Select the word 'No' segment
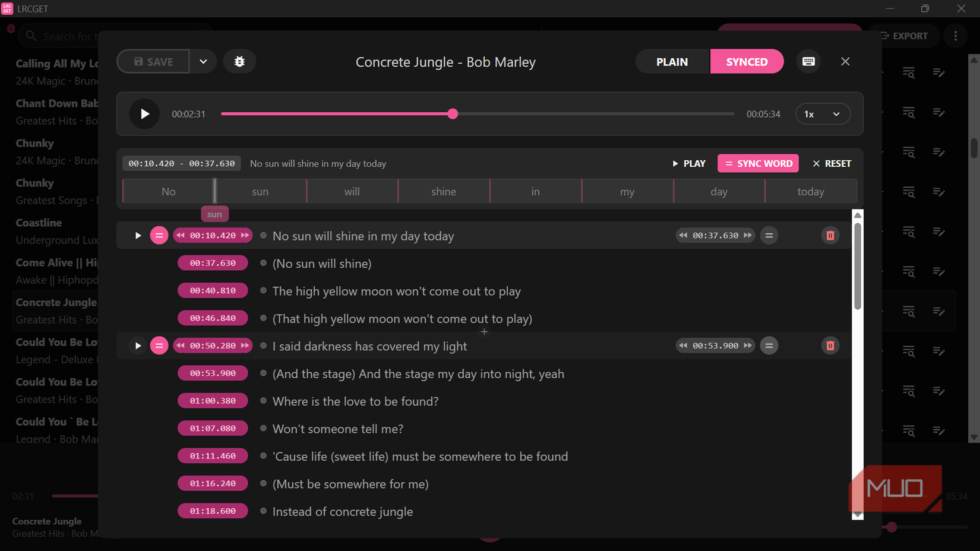 [x=169, y=192]
